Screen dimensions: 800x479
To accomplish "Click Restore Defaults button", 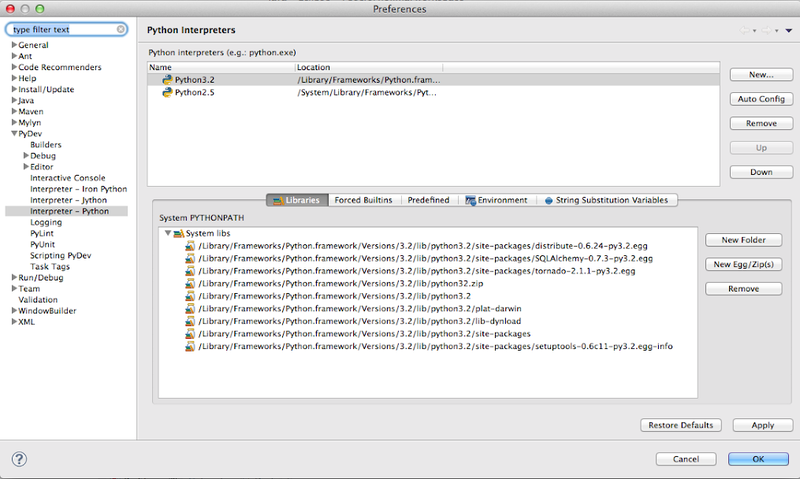I will click(x=680, y=425).
